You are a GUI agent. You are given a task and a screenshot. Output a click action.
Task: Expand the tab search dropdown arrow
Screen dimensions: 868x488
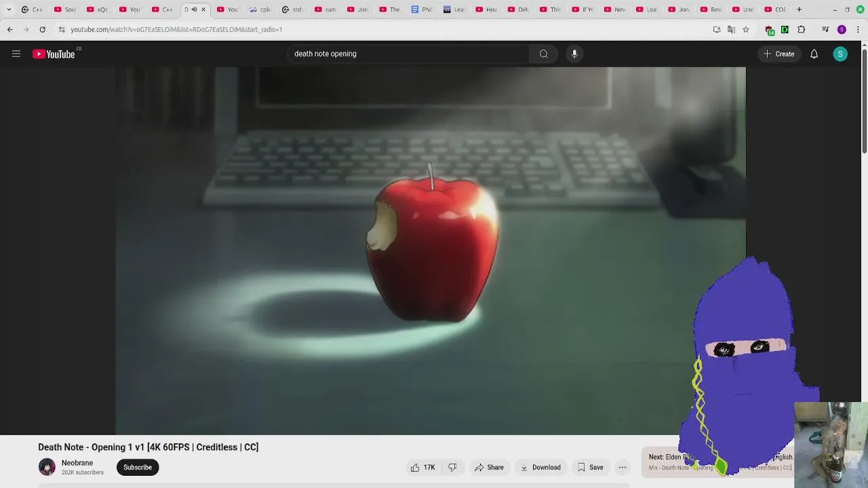pyautogui.click(x=9, y=9)
